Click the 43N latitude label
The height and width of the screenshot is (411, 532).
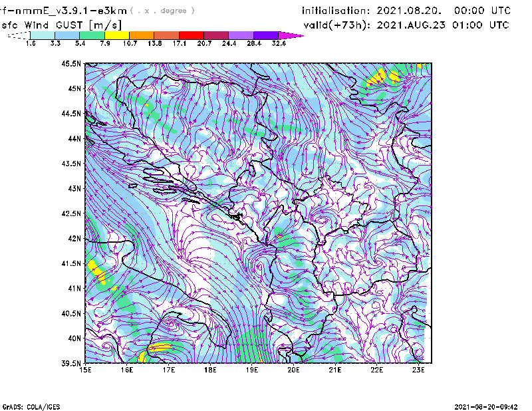74,188
